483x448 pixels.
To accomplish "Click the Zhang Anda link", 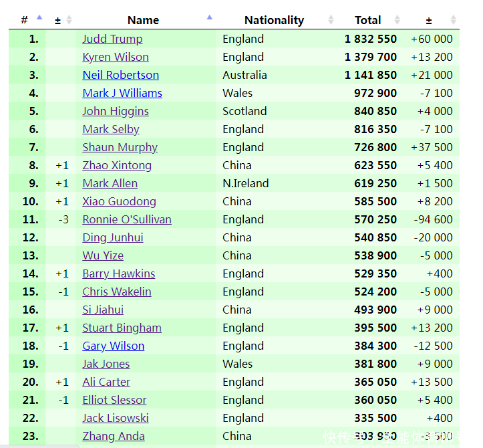I will [x=114, y=436].
